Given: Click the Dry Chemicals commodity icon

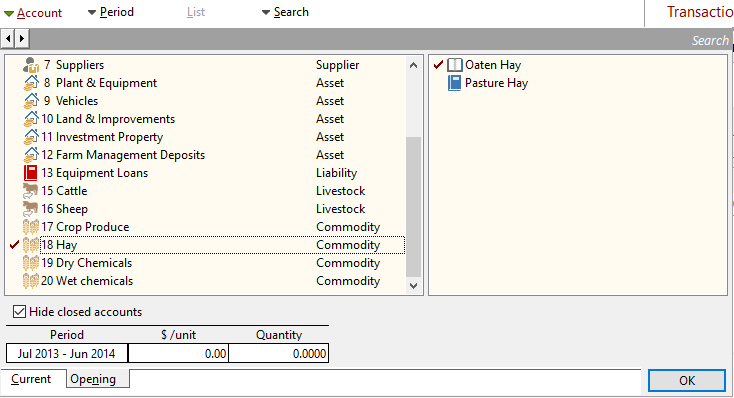Looking at the screenshot, I should (31, 263).
